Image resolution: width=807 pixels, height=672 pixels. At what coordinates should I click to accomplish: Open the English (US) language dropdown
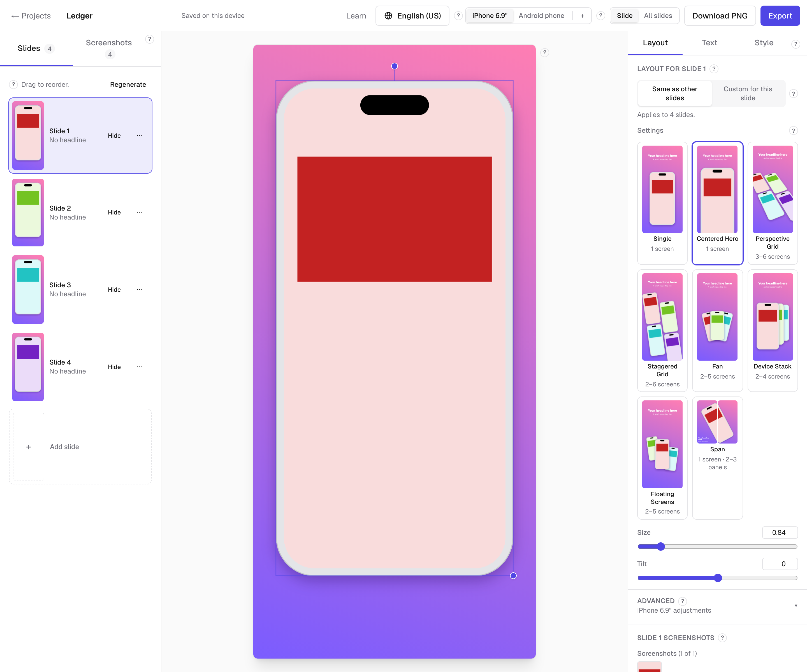click(x=412, y=16)
